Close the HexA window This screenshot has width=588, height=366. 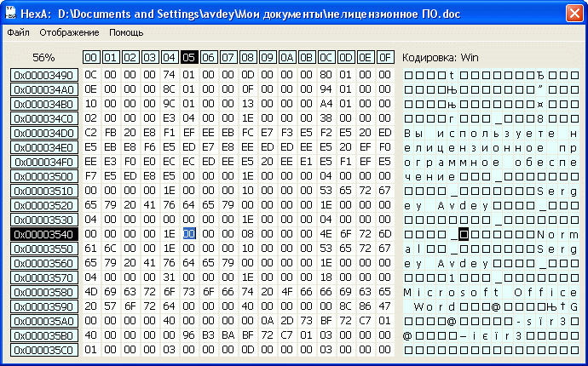(x=574, y=10)
